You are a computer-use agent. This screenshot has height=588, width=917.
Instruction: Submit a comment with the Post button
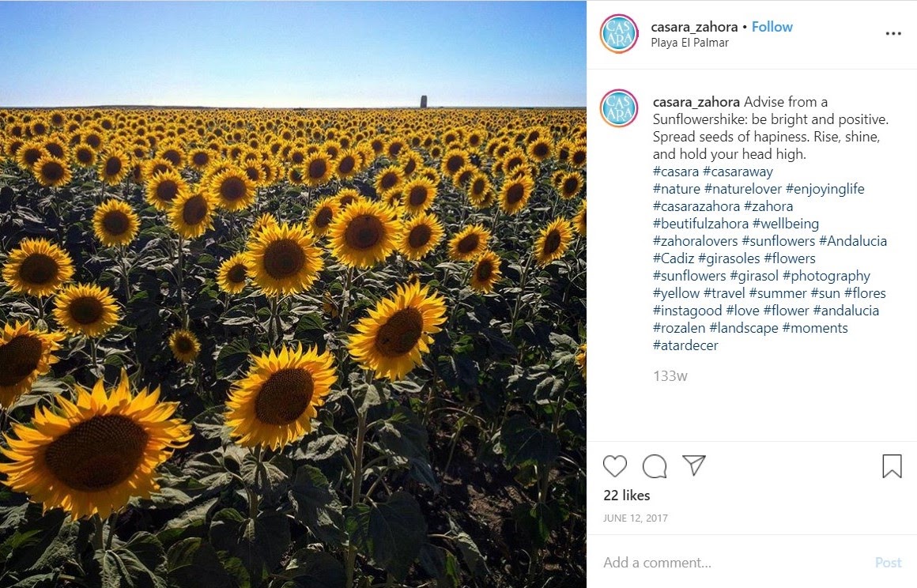889,562
